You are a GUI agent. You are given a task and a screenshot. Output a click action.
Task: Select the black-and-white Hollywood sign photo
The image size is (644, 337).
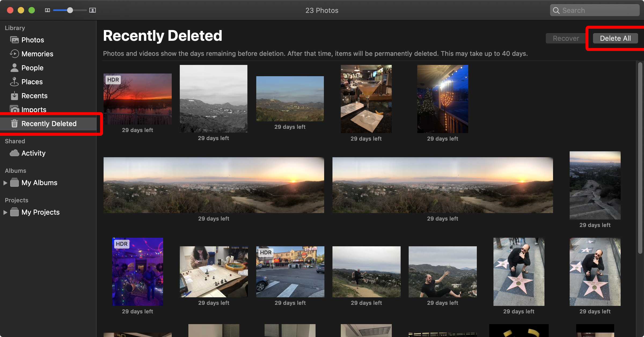point(214,99)
